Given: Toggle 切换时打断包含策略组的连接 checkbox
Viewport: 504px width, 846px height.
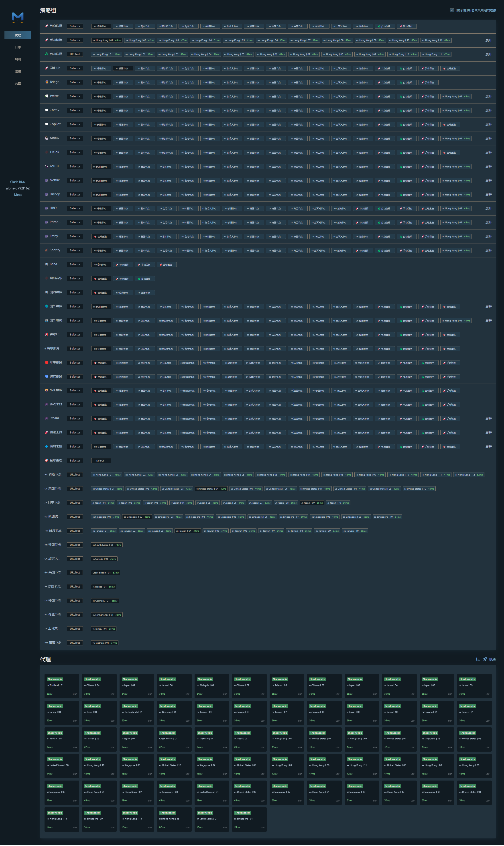Looking at the screenshot, I should point(452,10).
